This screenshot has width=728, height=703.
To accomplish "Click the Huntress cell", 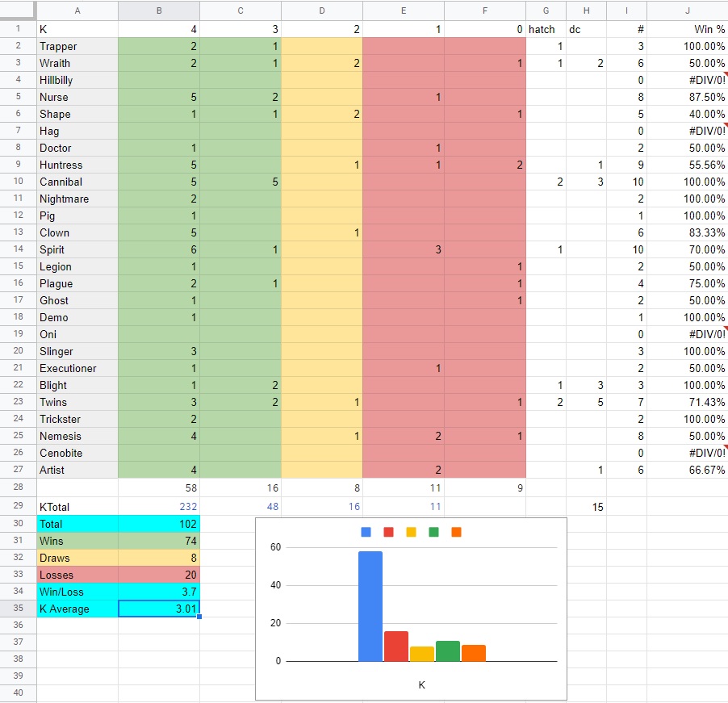I will pyautogui.click(x=77, y=165).
